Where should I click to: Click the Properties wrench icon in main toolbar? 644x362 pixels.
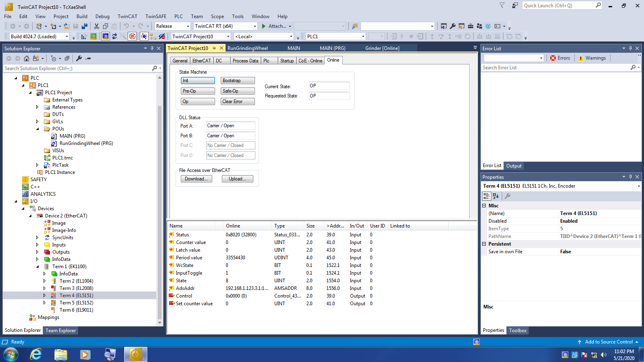453,26
